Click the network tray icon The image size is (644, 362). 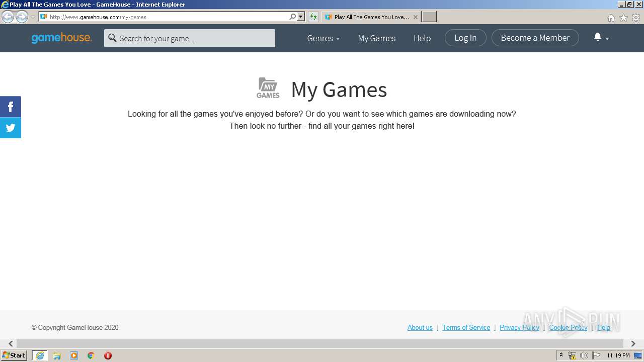(x=572, y=355)
